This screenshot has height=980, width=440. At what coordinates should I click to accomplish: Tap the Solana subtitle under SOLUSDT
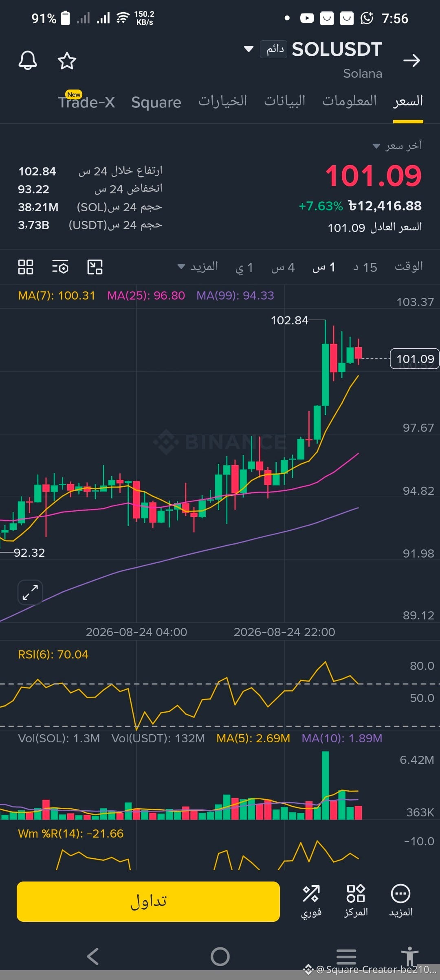363,74
